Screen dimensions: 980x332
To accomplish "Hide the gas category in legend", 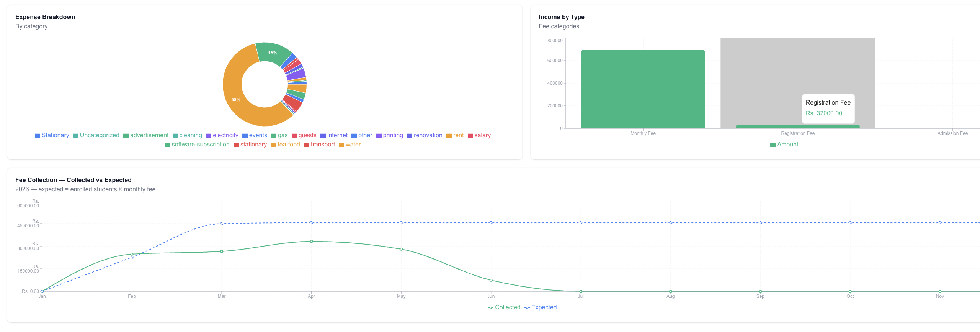I will click(279, 135).
